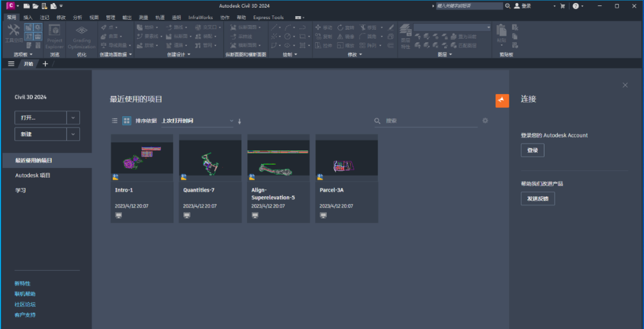Open the Autodesk App Store cart icon

[562, 6]
